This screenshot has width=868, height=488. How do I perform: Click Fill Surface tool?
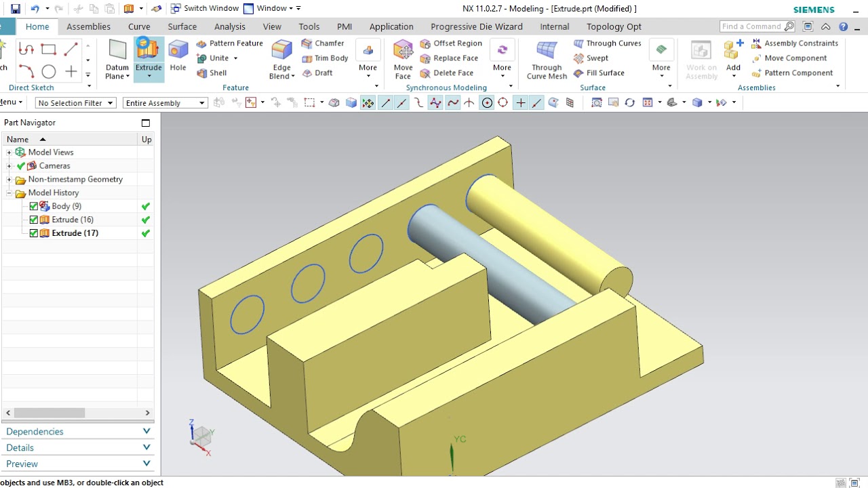pyautogui.click(x=599, y=73)
